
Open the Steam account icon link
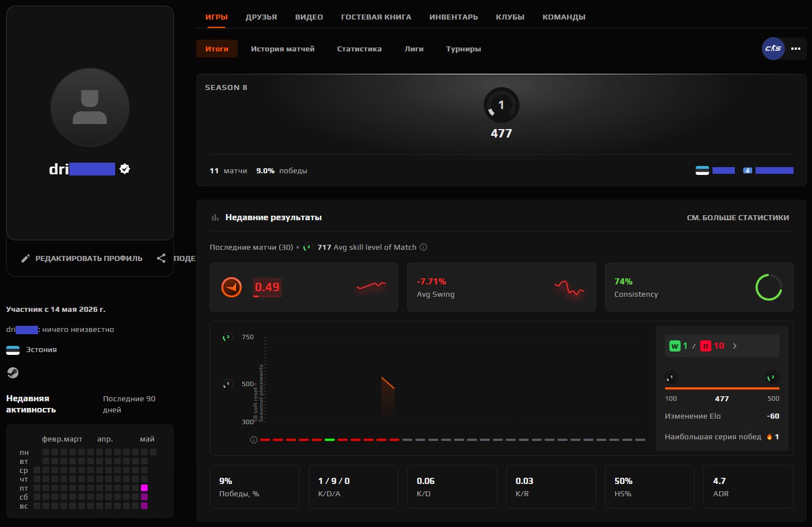[12, 373]
